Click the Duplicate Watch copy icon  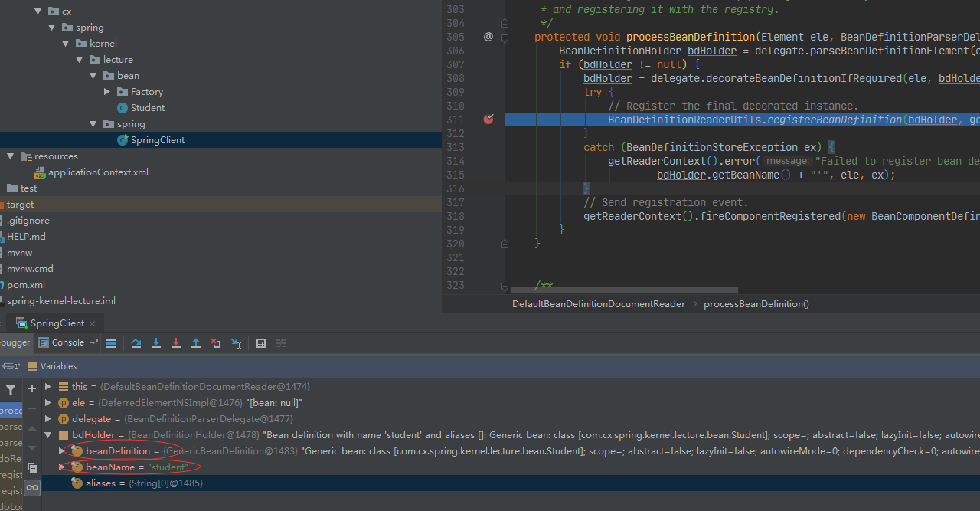point(32,467)
